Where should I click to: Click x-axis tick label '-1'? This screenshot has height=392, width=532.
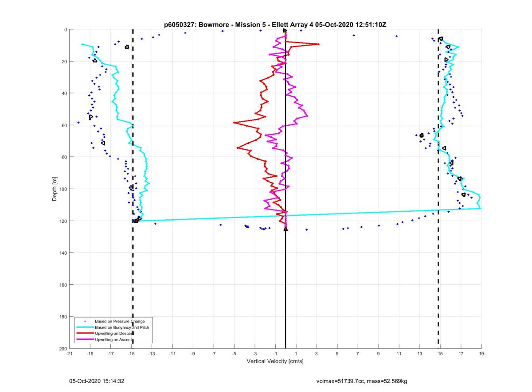coord(275,354)
